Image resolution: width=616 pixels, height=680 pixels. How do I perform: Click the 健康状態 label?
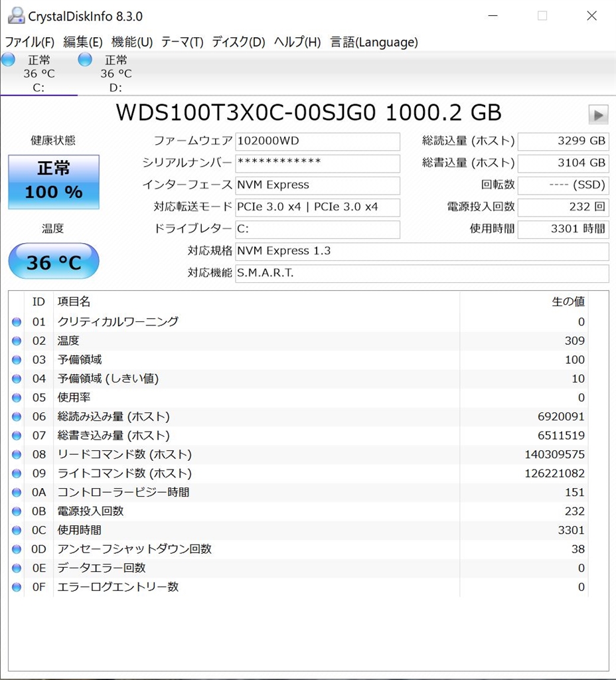[53, 141]
